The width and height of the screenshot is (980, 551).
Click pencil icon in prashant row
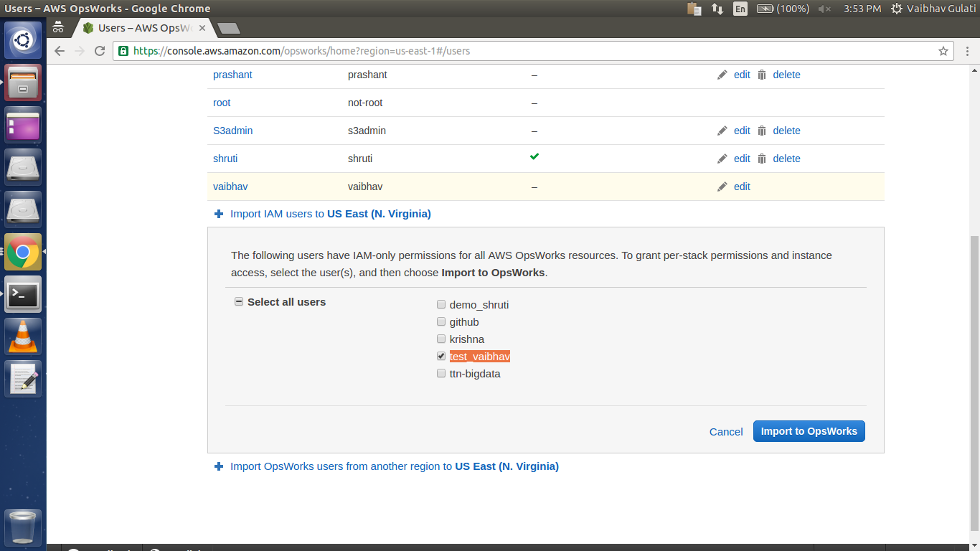722,75
